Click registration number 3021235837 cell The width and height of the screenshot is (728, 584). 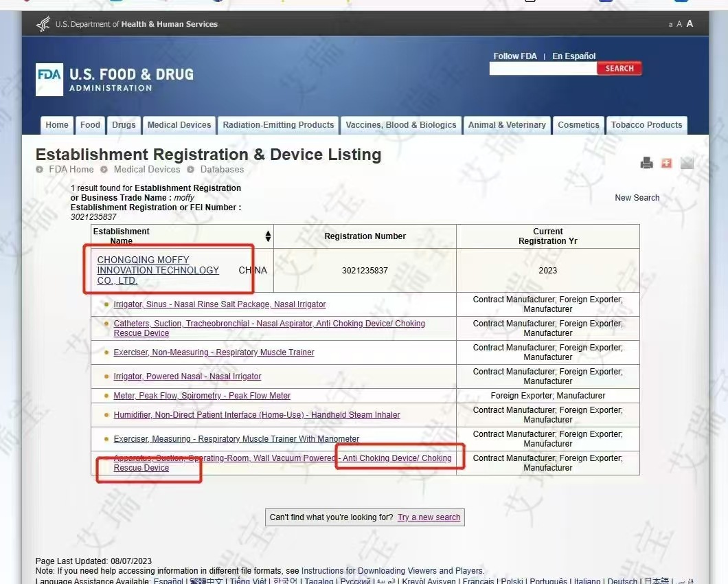tap(365, 271)
